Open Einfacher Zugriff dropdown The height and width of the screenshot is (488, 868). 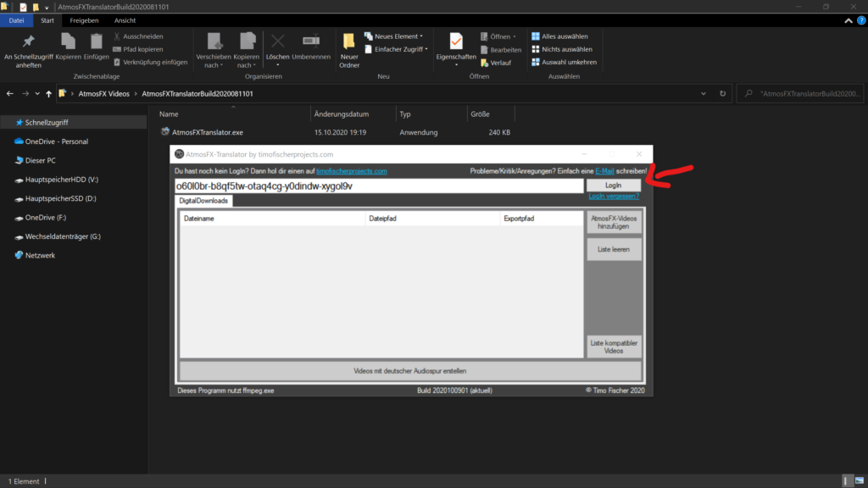point(397,49)
